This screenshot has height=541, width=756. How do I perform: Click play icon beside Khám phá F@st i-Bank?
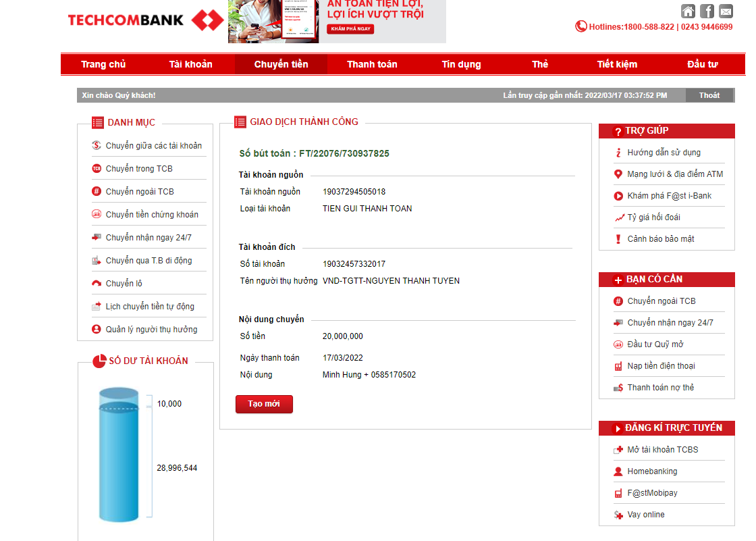tap(618, 196)
